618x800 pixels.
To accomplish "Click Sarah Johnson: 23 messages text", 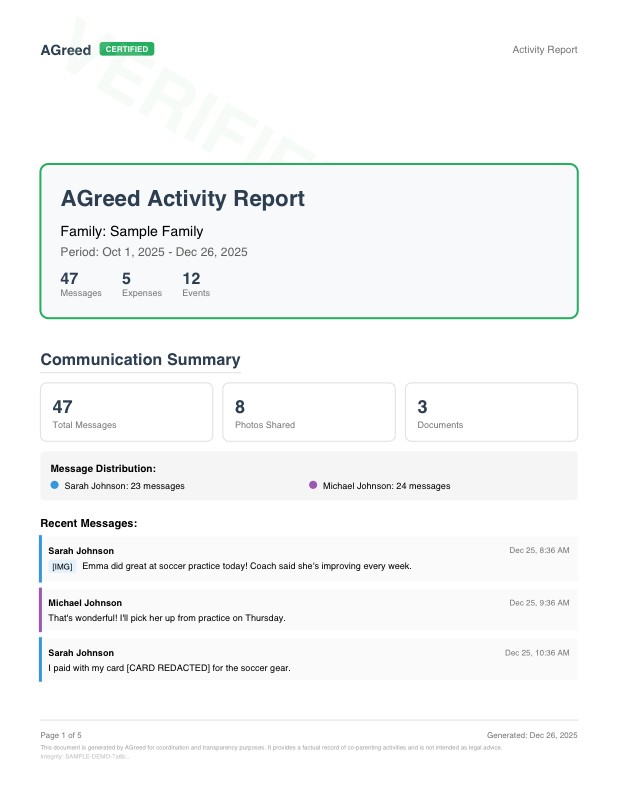I will coord(125,486).
